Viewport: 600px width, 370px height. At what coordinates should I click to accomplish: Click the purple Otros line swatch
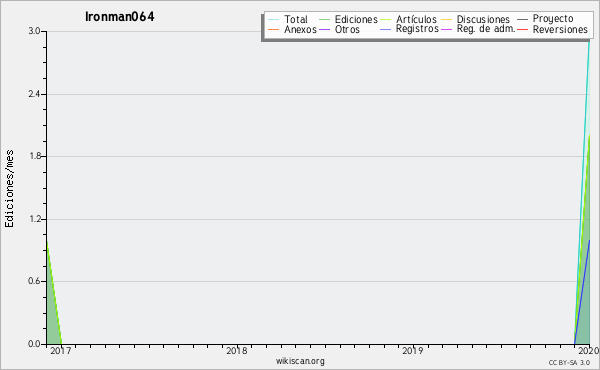point(324,29)
